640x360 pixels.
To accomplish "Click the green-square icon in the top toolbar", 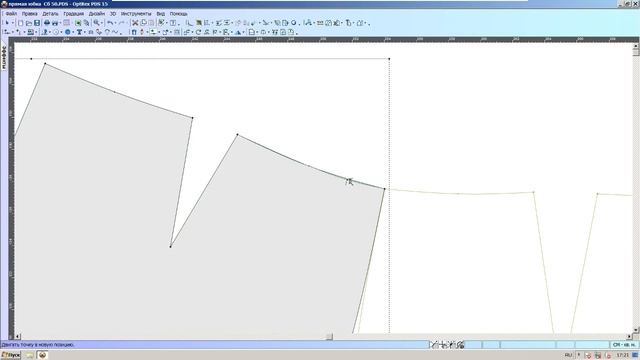I will tap(78, 23).
